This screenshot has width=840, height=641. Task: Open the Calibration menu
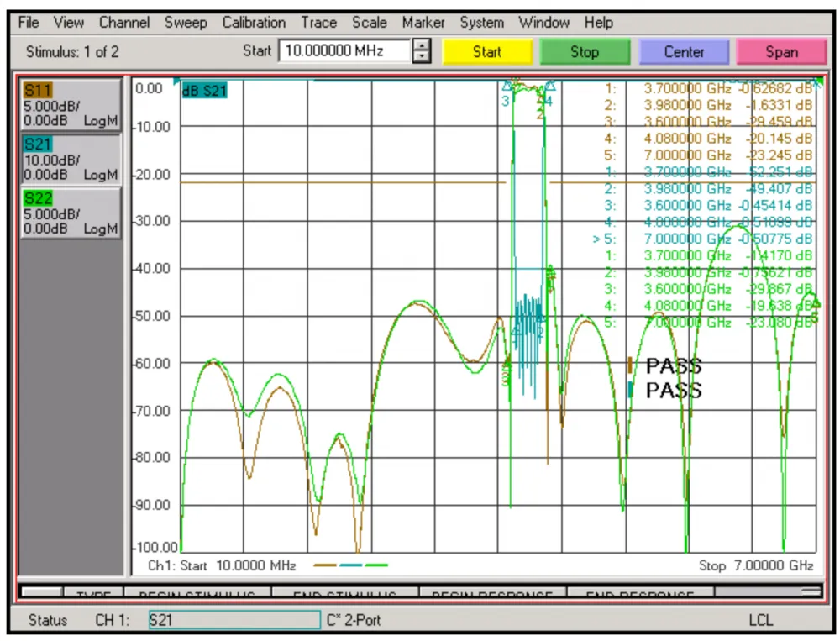pos(254,23)
